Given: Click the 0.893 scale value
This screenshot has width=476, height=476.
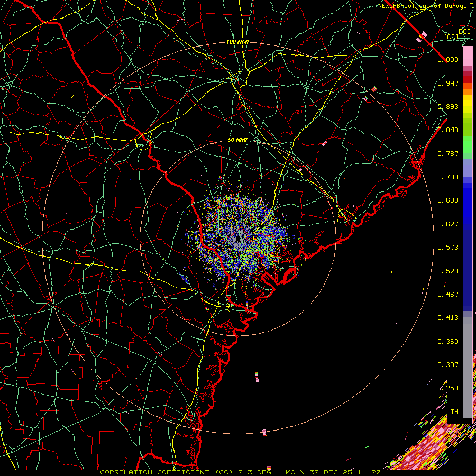Looking at the screenshot, I should (448, 106).
